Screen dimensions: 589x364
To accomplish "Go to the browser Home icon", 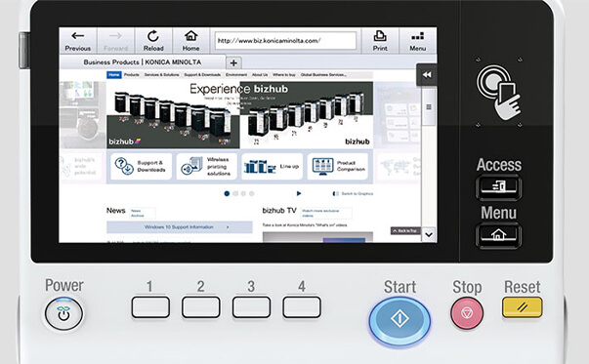I will pyautogui.click(x=190, y=41).
